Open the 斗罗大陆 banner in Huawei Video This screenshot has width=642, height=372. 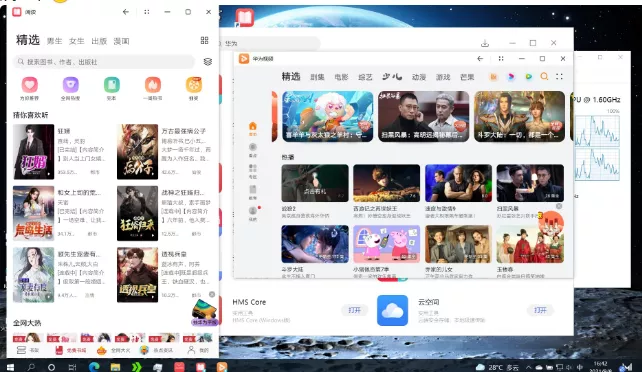point(519,117)
